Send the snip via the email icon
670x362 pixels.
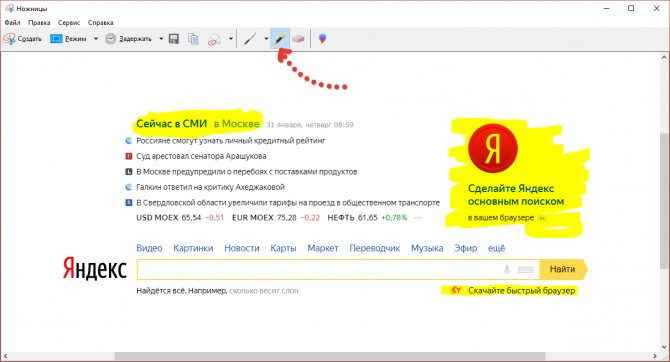pyautogui.click(x=214, y=39)
